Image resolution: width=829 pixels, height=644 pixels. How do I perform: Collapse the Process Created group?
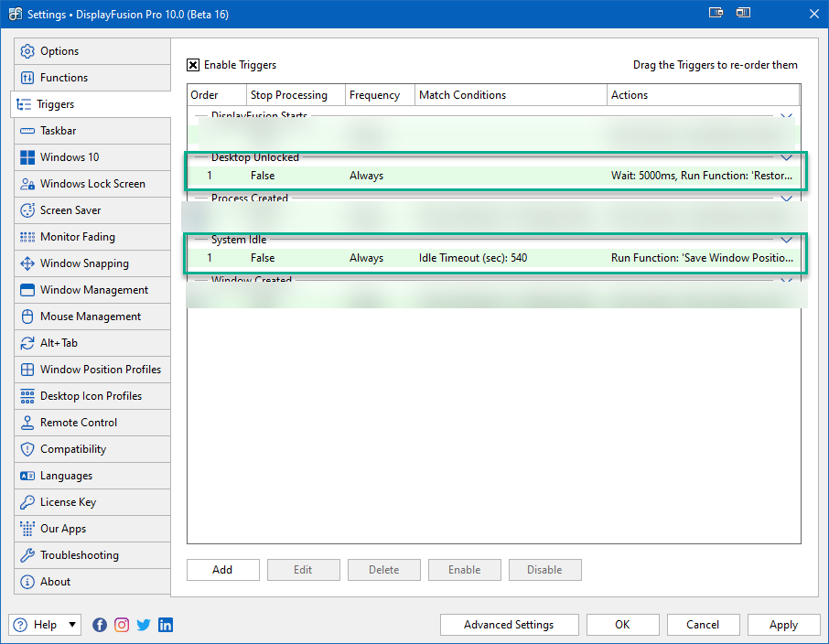click(786, 199)
